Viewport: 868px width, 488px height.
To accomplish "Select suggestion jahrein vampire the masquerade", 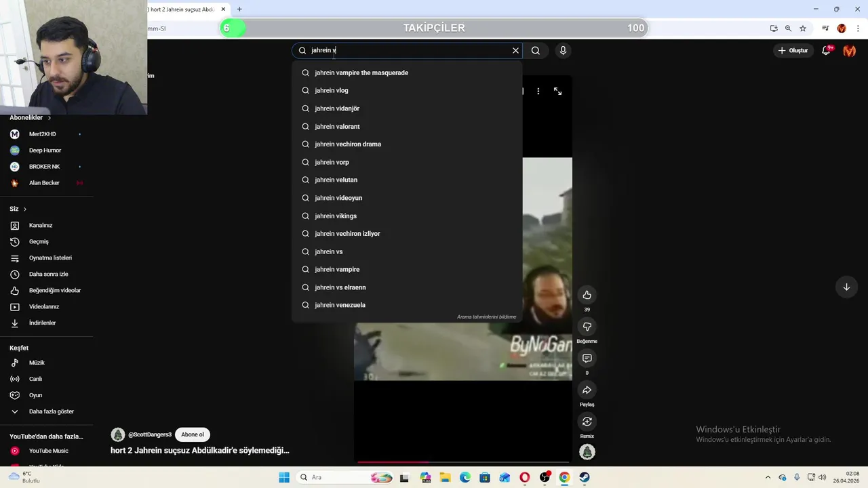I will (407, 73).
